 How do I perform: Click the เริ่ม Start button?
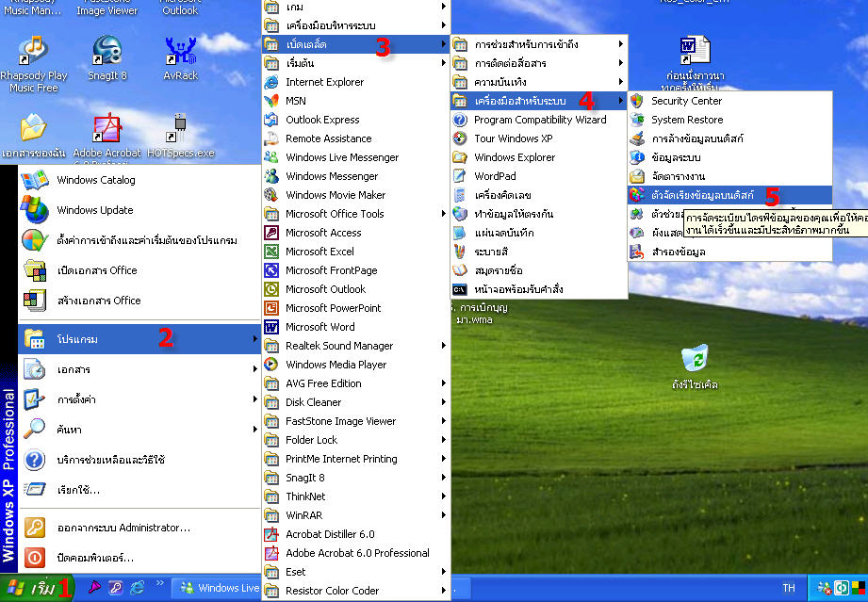(37, 588)
